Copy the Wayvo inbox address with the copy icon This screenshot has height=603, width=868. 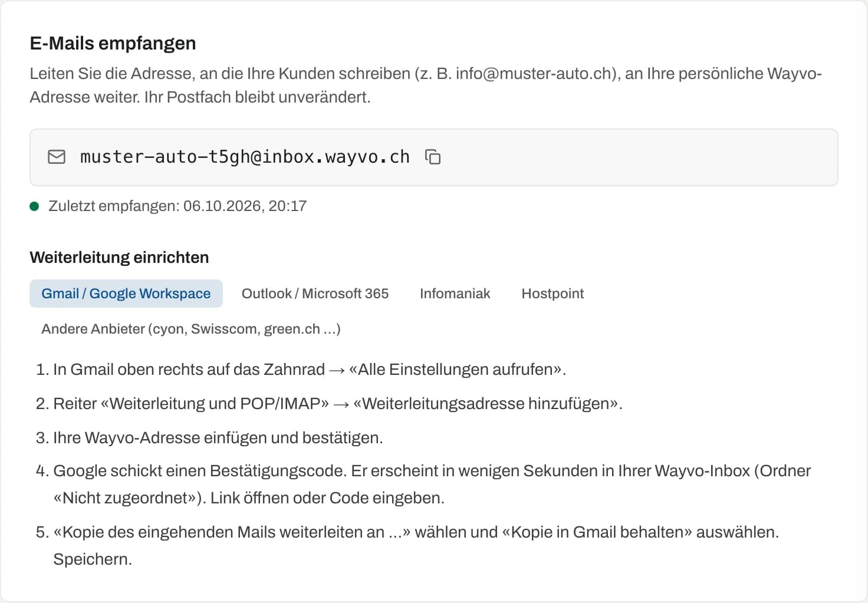pyautogui.click(x=433, y=157)
